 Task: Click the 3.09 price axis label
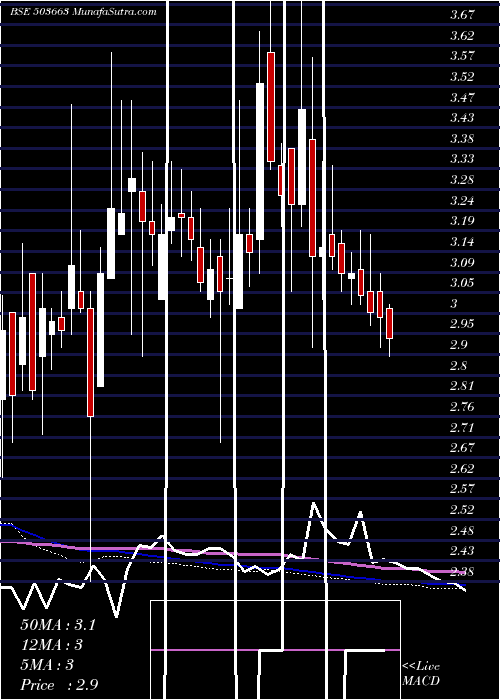[462, 262]
